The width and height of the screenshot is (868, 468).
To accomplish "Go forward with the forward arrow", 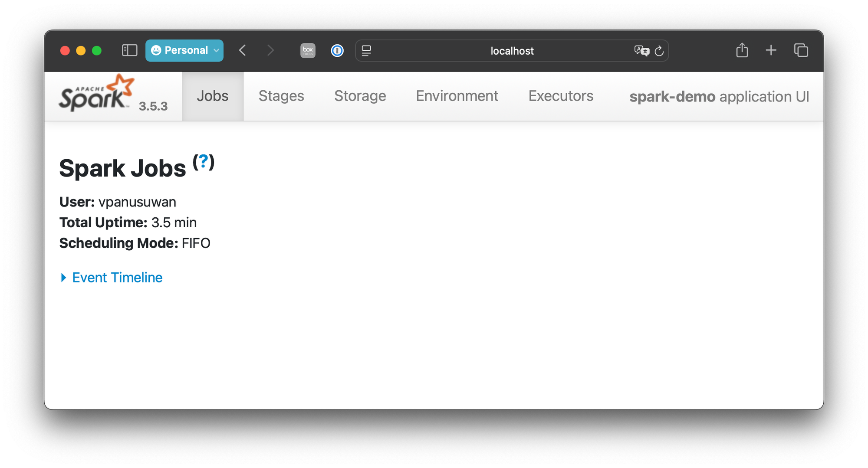I will click(270, 50).
